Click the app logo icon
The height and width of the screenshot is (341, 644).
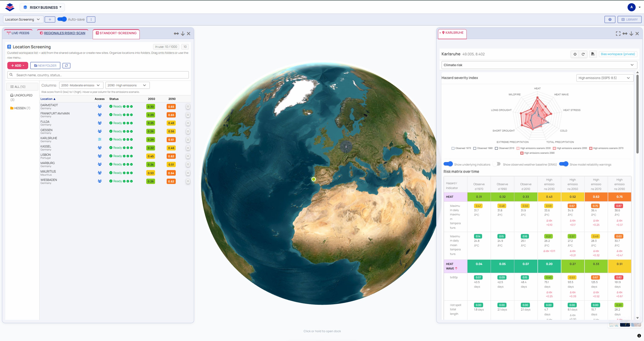coord(10,7)
